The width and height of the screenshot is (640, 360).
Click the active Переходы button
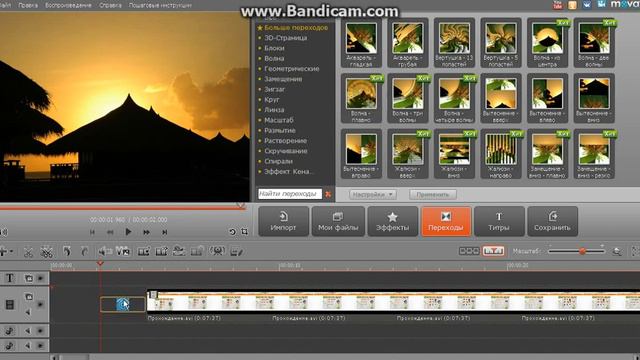tap(446, 222)
